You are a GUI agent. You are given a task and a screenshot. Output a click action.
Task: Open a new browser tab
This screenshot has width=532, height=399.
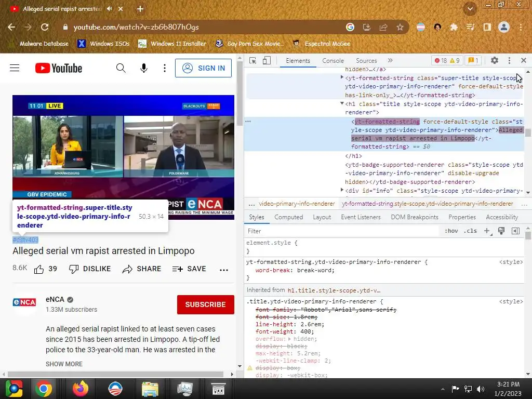(x=140, y=9)
